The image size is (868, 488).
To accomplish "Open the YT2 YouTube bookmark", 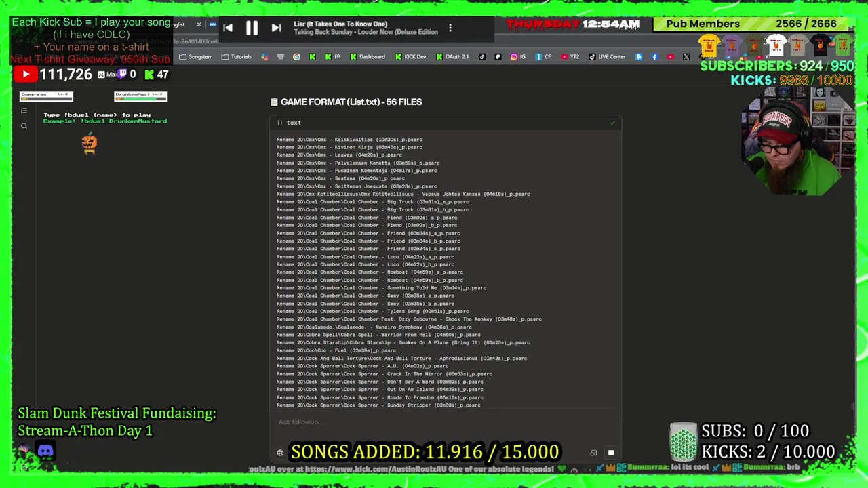I will (x=570, y=57).
